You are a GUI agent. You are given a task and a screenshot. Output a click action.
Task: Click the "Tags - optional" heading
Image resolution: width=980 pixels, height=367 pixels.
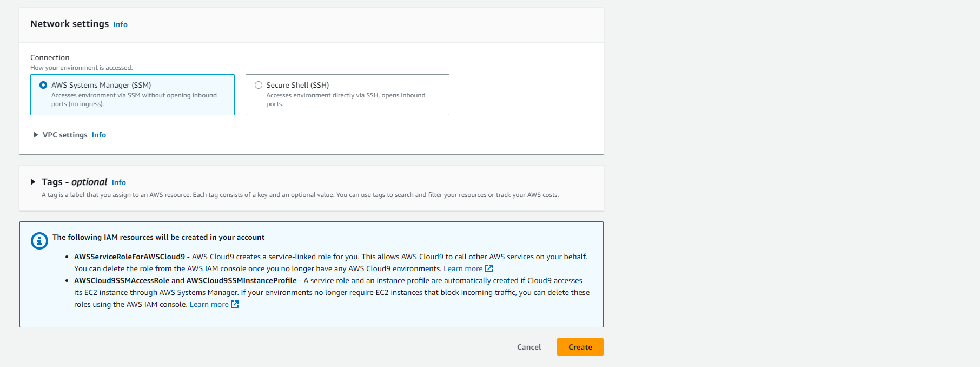point(74,182)
